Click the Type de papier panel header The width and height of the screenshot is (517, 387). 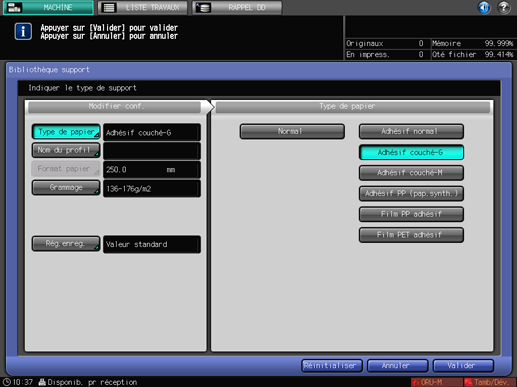[x=353, y=107]
